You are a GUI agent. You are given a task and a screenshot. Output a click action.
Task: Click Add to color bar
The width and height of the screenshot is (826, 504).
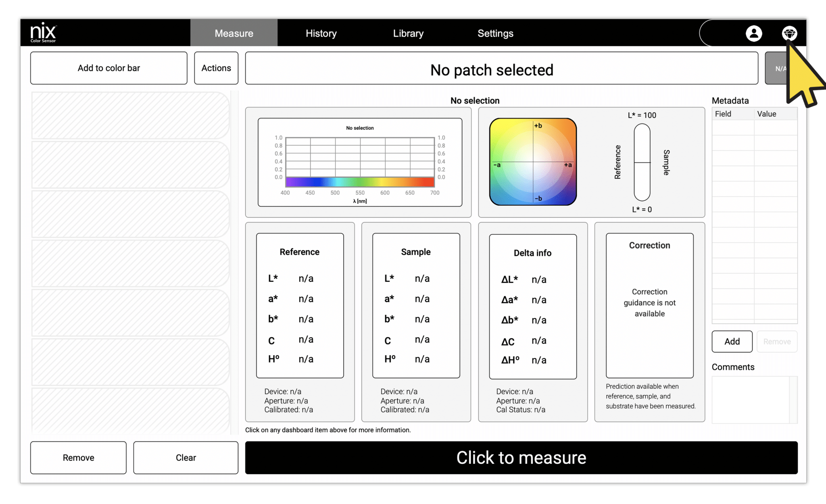pos(108,68)
